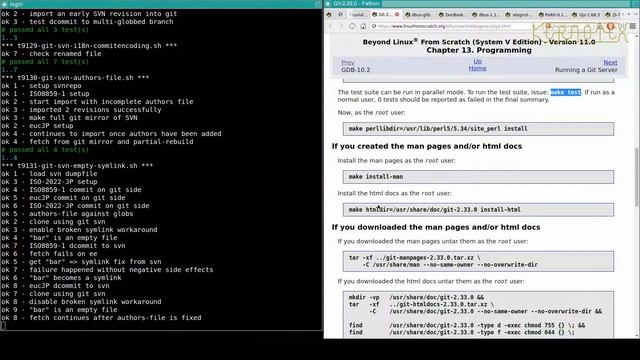
Task: Select the first pinned tab in Falkon
Action: [x=329, y=14]
